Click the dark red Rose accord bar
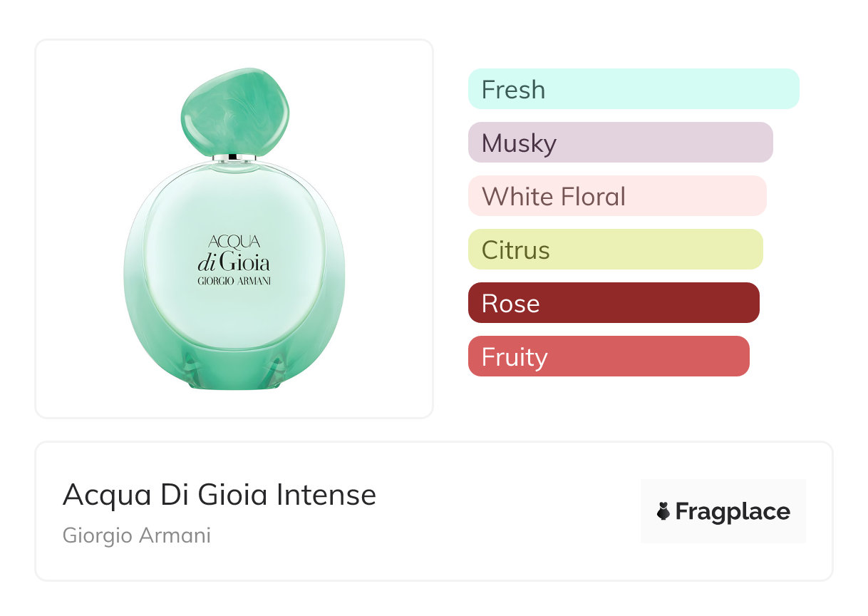868x616 pixels. 613,303
